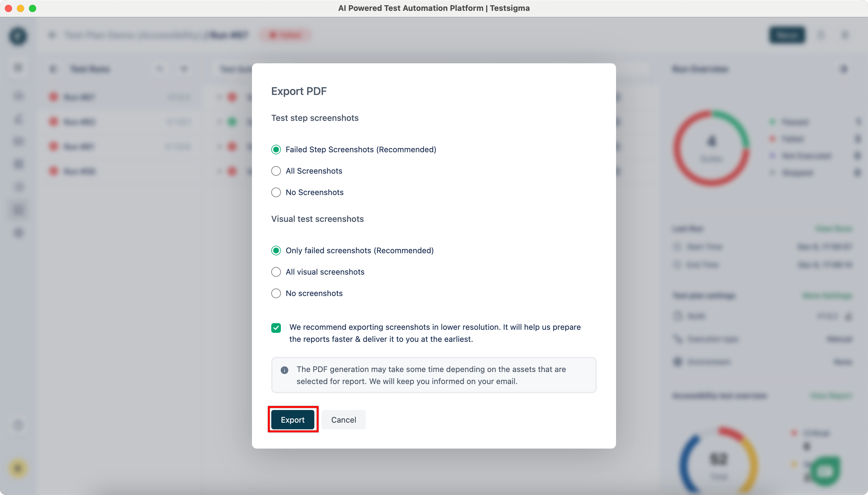Click the info icon in the PDF generation notice
This screenshot has width=868, height=495.
pyautogui.click(x=284, y=370)
